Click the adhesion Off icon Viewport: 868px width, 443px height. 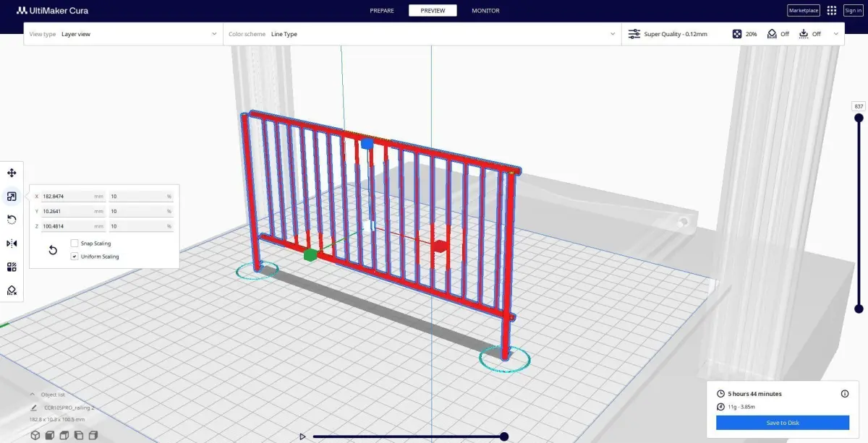pos(804,34)
